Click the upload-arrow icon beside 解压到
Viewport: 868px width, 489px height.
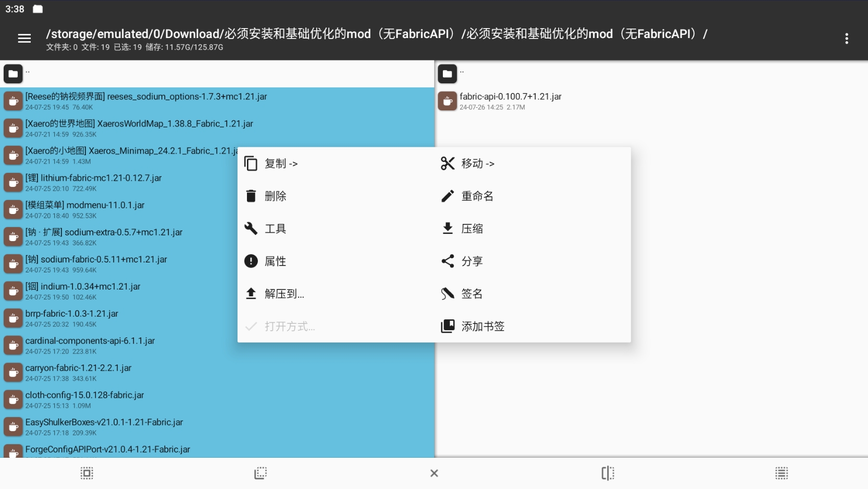click(251, 294)
